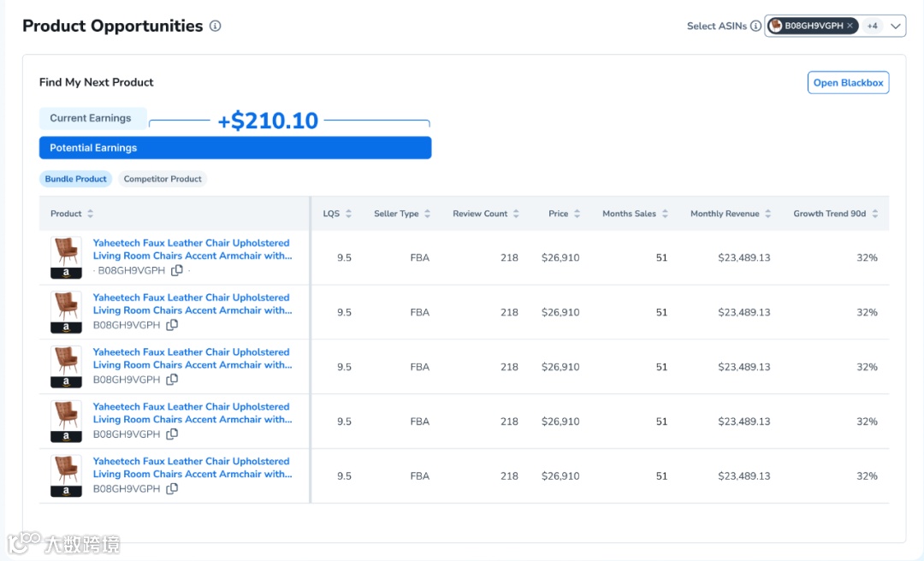The height and width of the screenshot is (561, 924).
Task: Open second row Yaheetech Faux Leather Chair link
Action: (192, 304)
